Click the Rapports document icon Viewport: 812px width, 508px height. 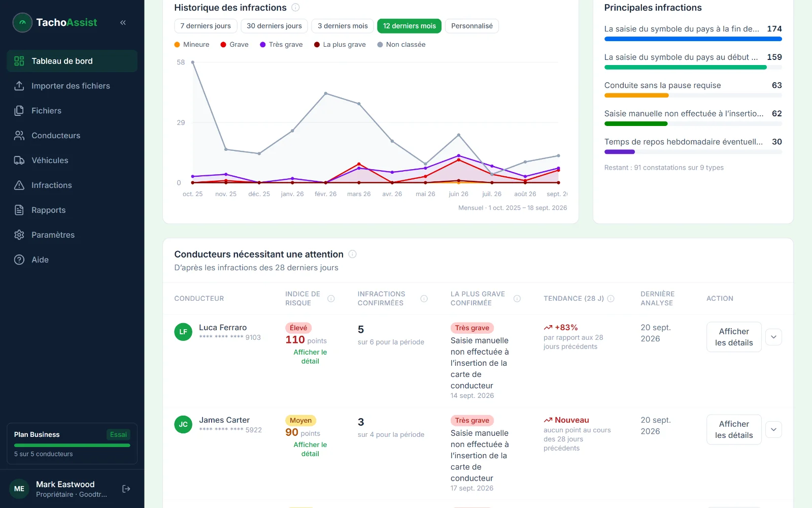pyautogui.click(x=19, y=210)
